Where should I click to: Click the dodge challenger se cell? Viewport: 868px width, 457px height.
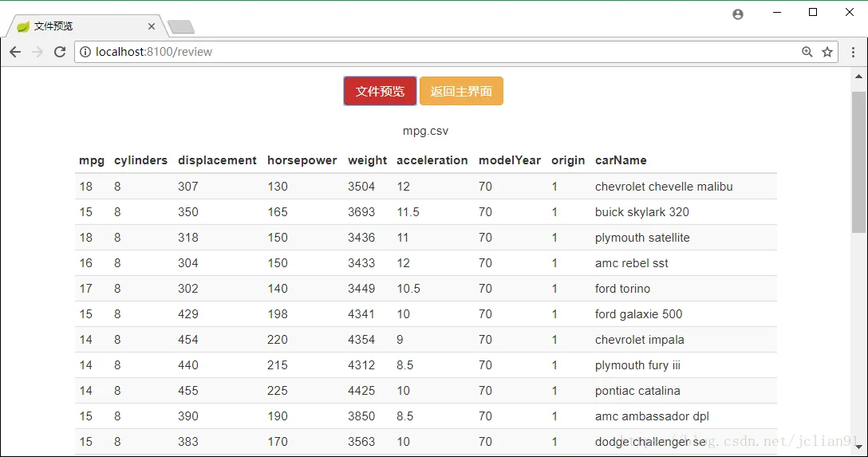point(650,441)
